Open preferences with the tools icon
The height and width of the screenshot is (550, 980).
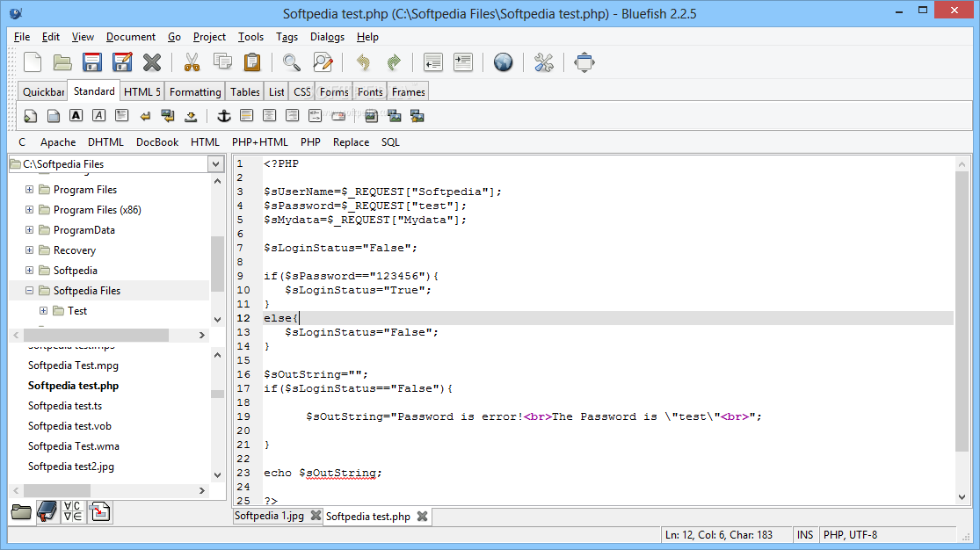click(544, 62)
